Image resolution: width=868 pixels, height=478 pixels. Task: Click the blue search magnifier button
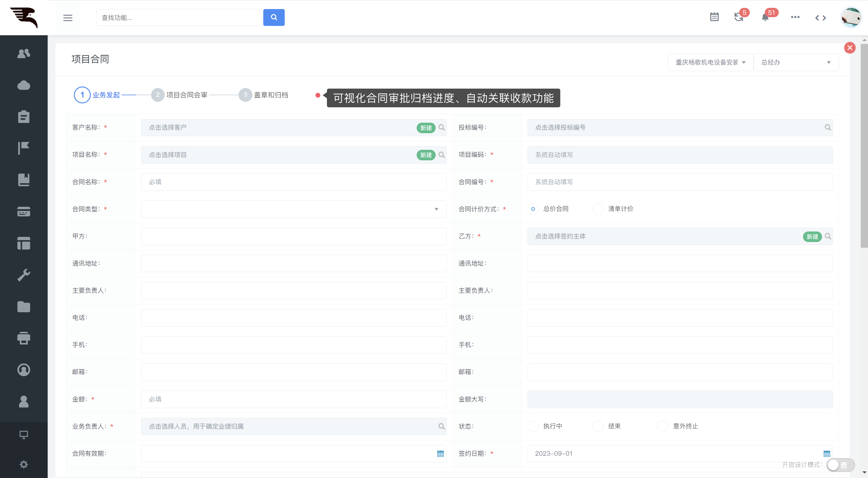pyautogui.click(x=274, y=17)
